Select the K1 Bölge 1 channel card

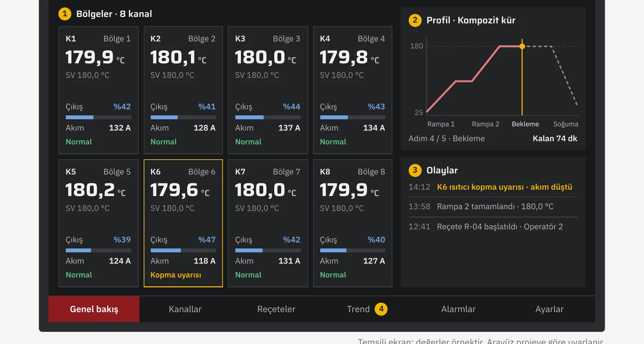[x=99, y=90]
